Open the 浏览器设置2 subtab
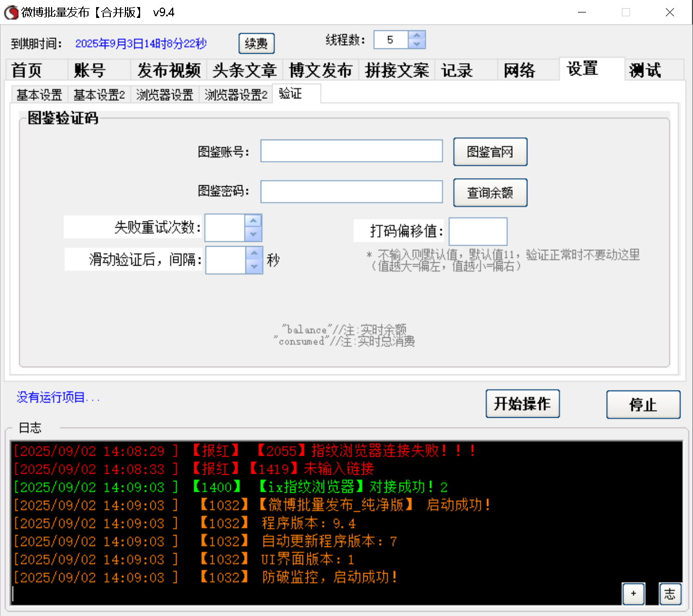 click(x=236, y=93)
